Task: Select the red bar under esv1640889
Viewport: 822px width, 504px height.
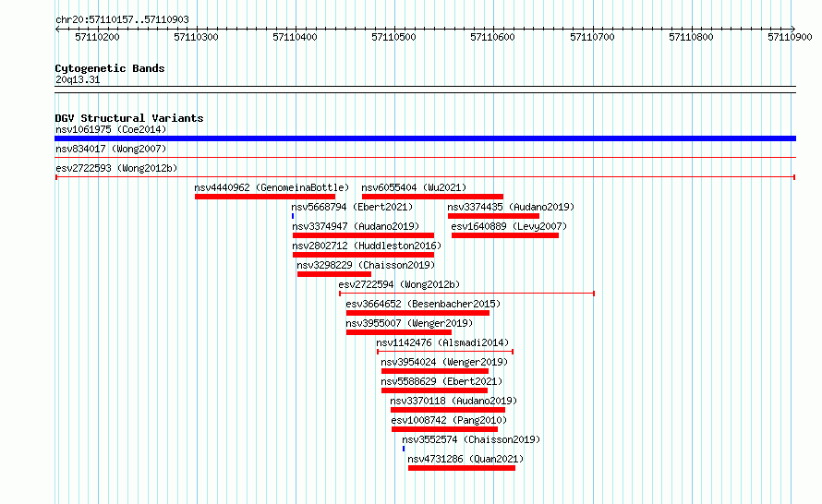Action: pyautogui.click(x=505, y=235)
